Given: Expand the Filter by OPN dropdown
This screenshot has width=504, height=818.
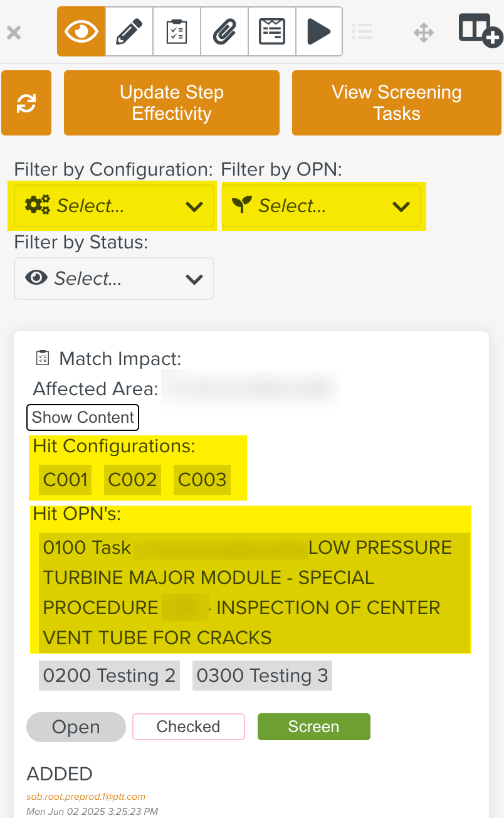Looking at the screenshot, I should (321, 206).
